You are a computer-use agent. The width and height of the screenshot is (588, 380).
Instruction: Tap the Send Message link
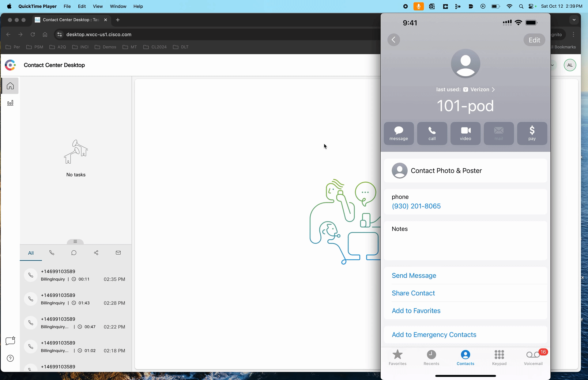click(414, 275)
